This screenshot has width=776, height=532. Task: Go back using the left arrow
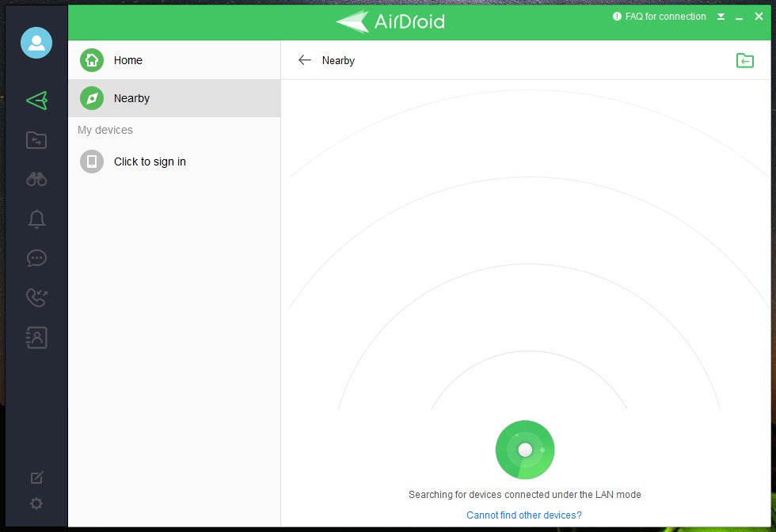tap(304, 60)
